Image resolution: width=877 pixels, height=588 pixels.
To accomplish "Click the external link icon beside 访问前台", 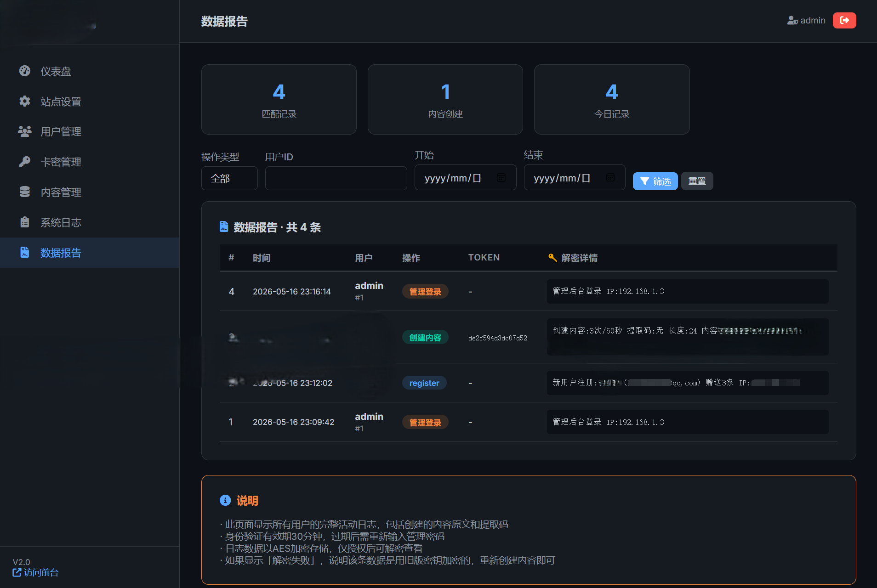I will 17,572.
